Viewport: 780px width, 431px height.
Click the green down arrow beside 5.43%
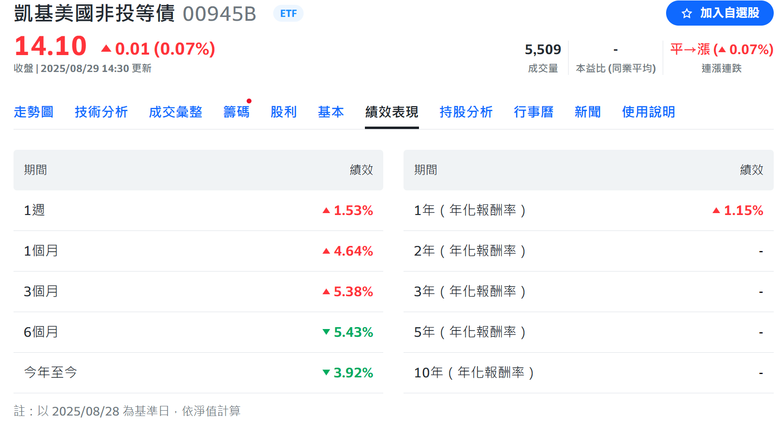click(326, 331)
